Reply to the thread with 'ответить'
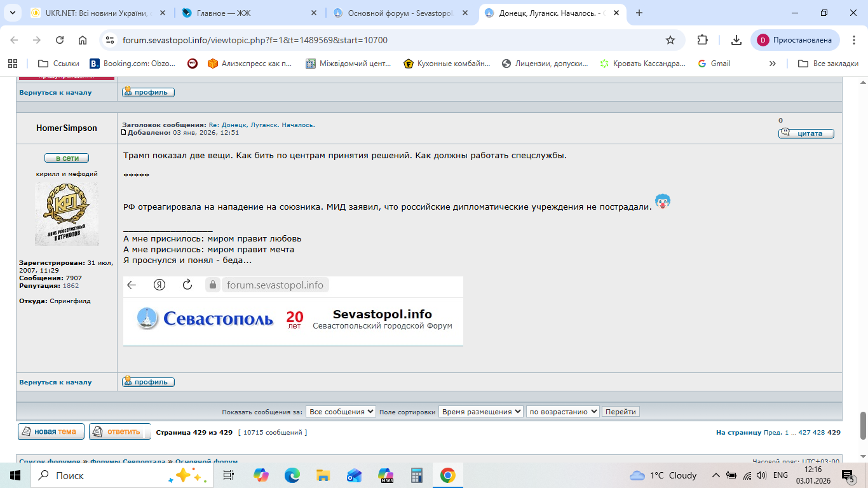The width and height of the screenshot is (868, 488). point(119,431)
